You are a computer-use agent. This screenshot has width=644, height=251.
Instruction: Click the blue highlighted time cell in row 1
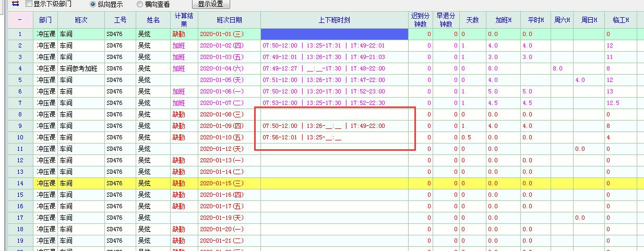coord(334,34)
